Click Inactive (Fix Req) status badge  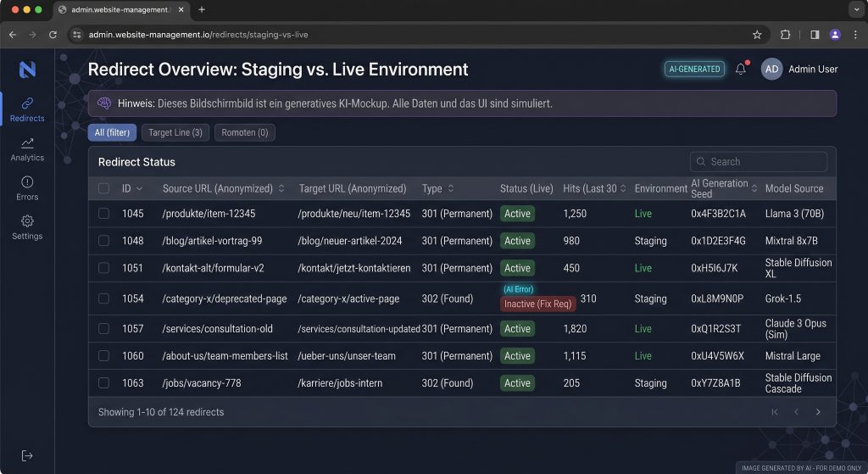click(537, 304)
